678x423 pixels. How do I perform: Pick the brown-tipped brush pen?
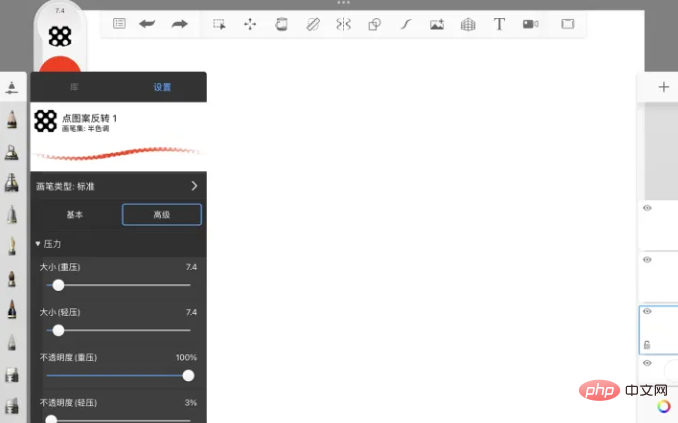click(x=12, y=278)
